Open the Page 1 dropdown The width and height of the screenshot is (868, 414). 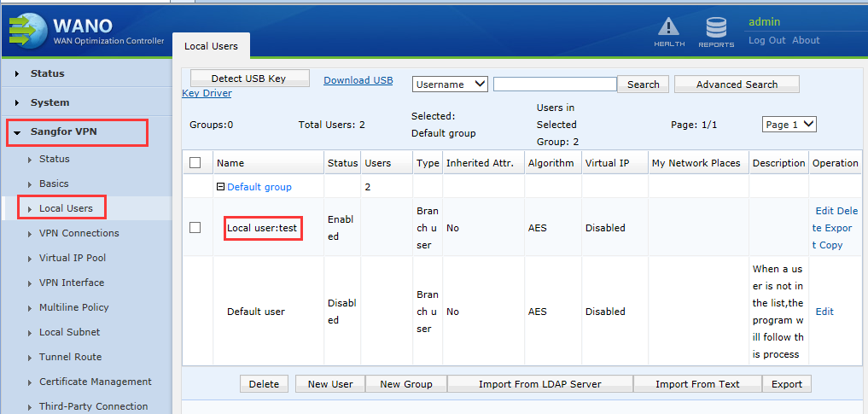coord(789,125)
